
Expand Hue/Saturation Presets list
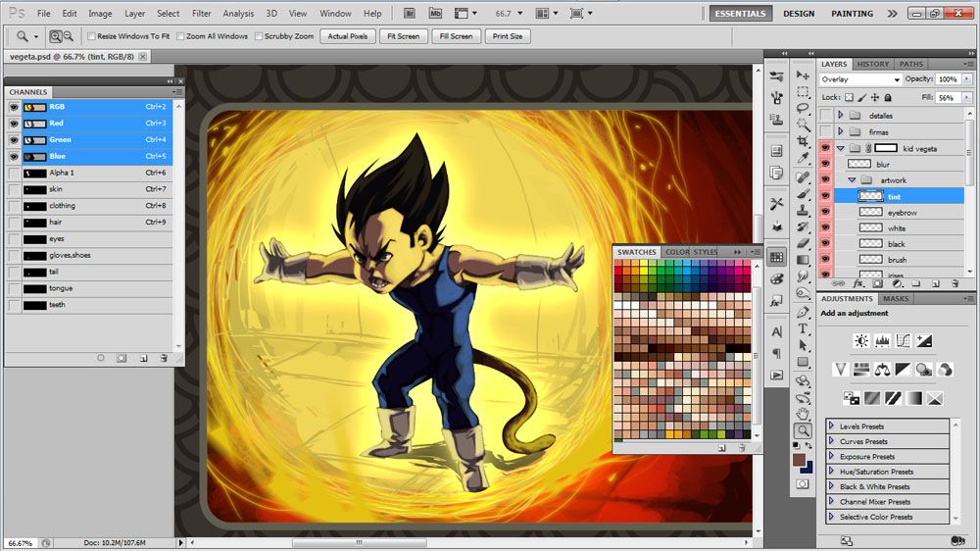click(831, 472)
